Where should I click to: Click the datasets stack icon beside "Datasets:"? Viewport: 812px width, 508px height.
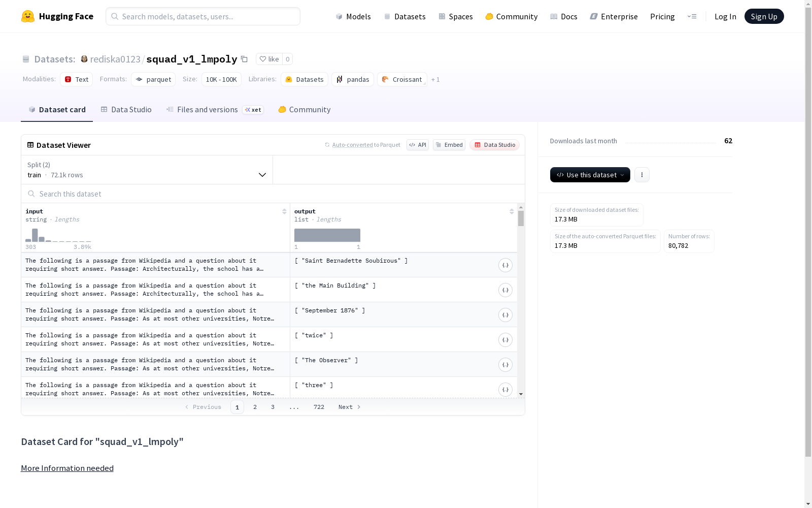click(x=26, y=59)
